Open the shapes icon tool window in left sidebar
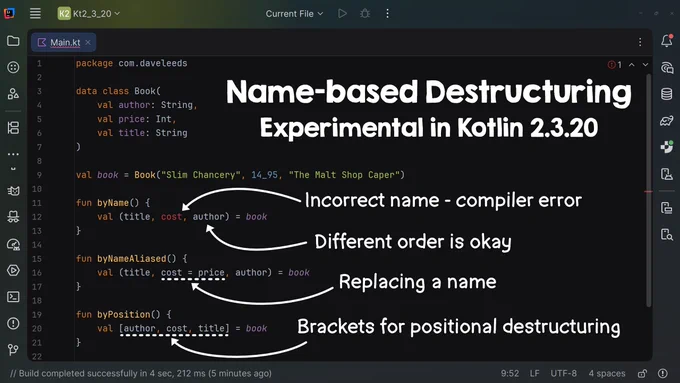 coord(13,93)
